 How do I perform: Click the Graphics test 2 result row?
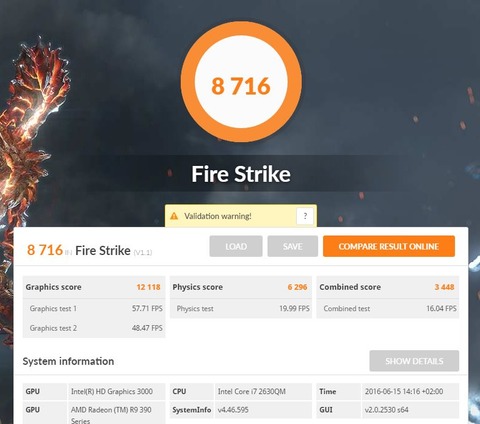click(94, 328)
